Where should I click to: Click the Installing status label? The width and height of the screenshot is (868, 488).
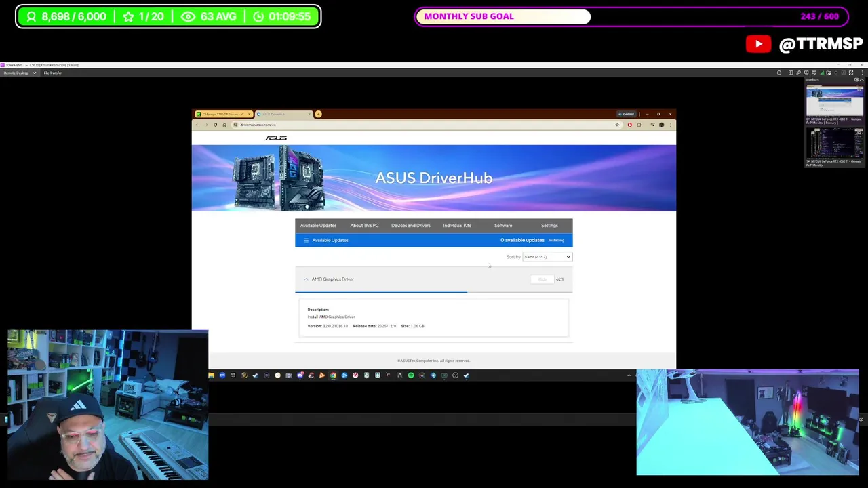(556, 240)
